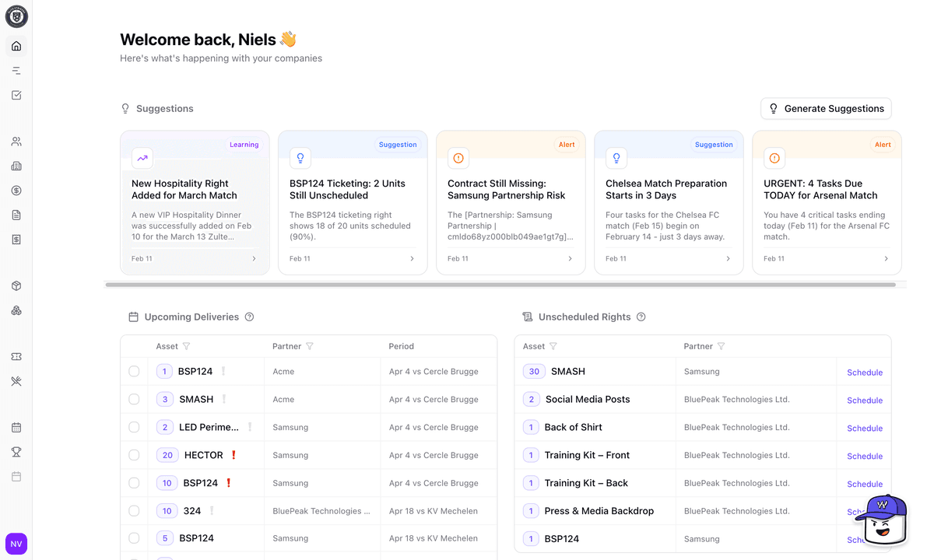Open the timeline lines icon in the sidebar
This screenshot has height=560, width=934.
pos(16,71)
